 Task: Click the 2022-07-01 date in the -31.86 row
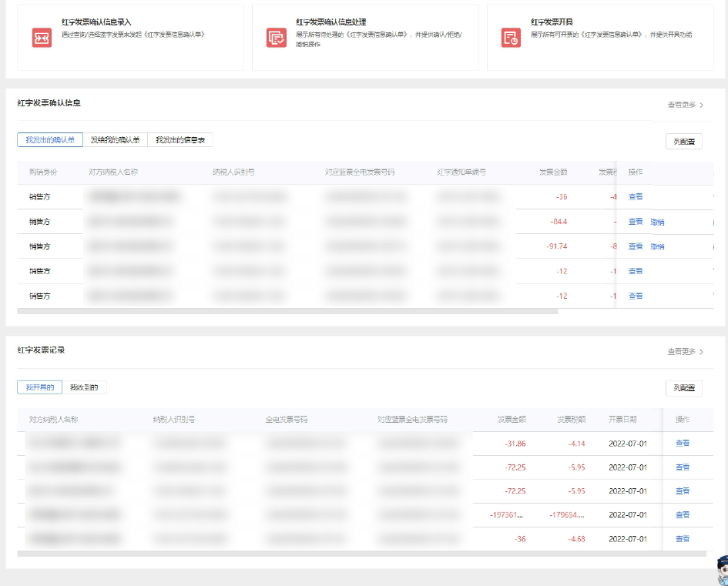tap(628, 444)
